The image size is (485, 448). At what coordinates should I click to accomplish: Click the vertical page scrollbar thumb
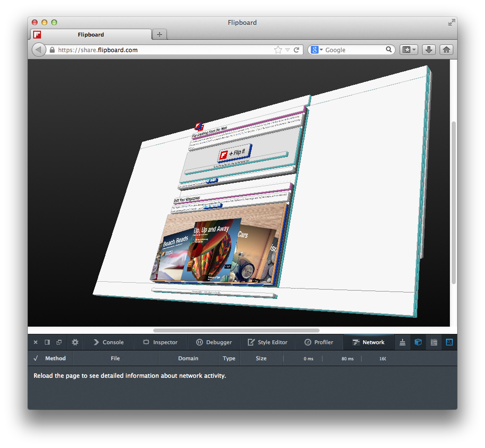(454, 203)
